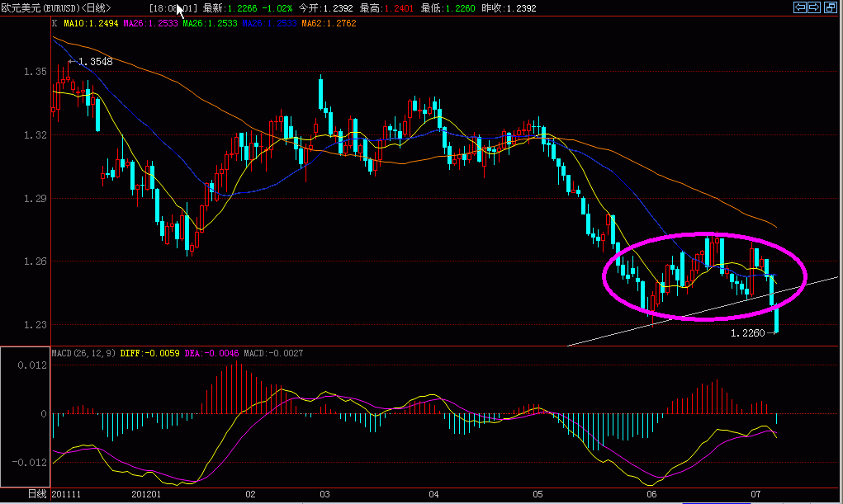Click the 1.2260 low marker label
The width and height of the screenshot is (843, 504).
[x=748, y=333]
